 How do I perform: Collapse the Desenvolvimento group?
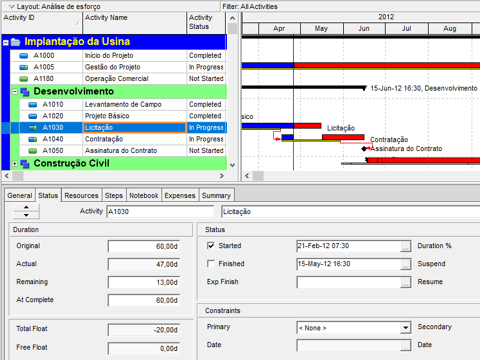[15, 91]
